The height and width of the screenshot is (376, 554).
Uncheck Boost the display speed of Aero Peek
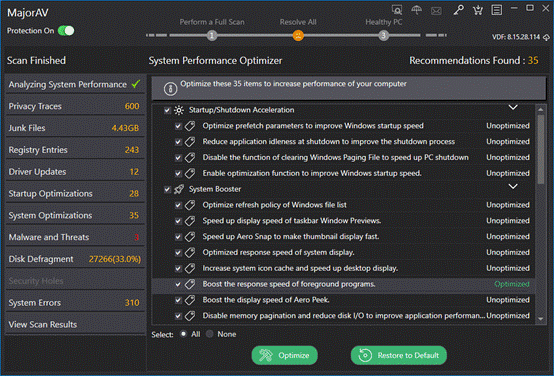point(178,300)
